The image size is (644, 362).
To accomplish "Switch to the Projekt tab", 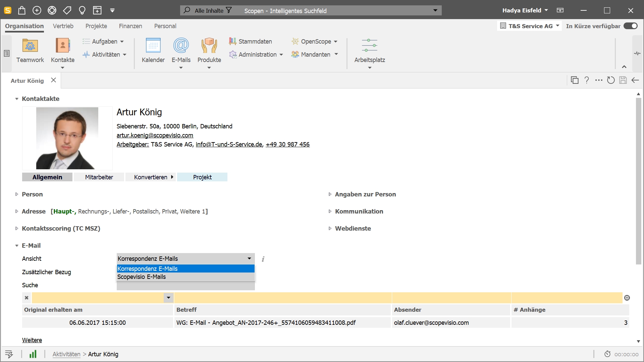I will pyautogui.click(x=202, y=177).
